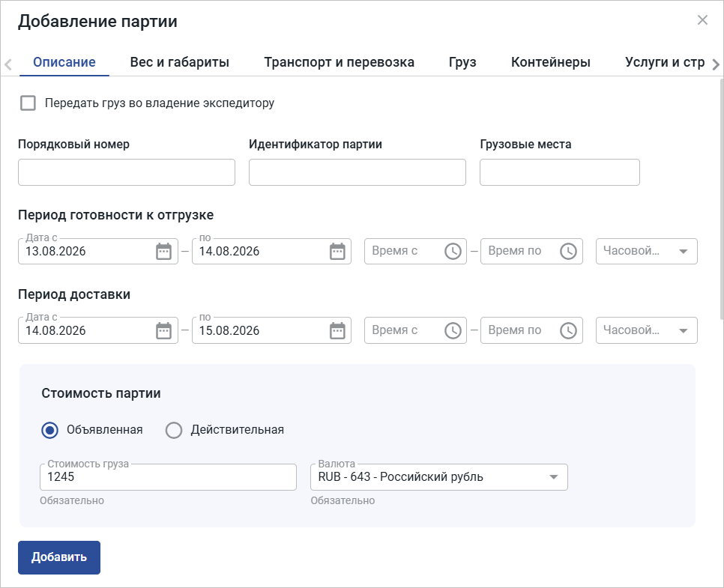Open calendar for delivery period end date
The width and height of the screenshot is (724, 588).
tap(337, 330)
